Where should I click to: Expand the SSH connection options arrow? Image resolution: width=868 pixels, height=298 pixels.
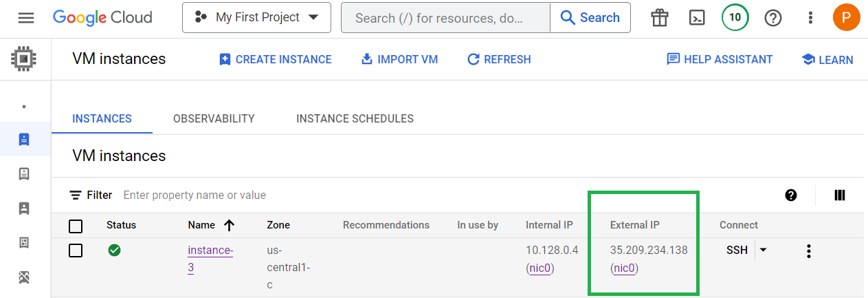[762, 250]
